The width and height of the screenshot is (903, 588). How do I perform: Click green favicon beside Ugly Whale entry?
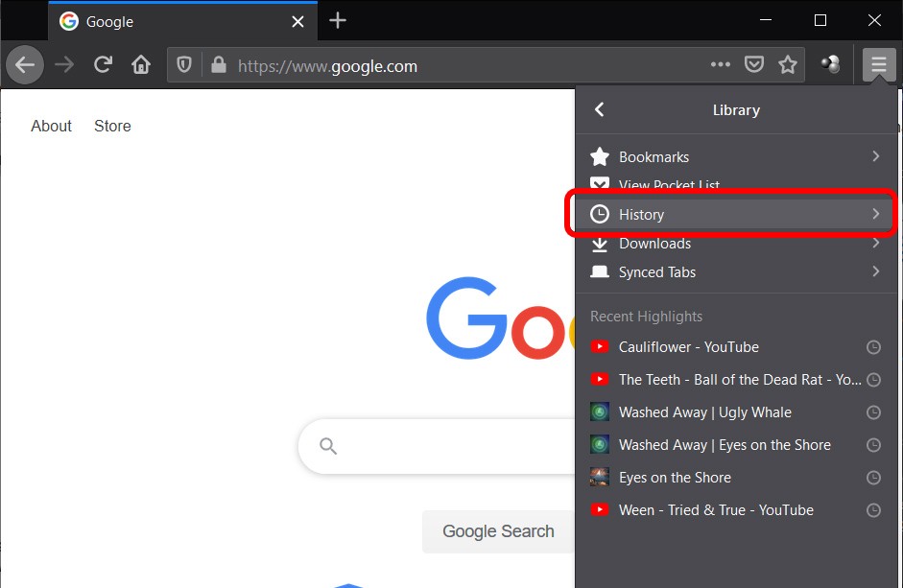pyautogui.click(x=600, y=412)
